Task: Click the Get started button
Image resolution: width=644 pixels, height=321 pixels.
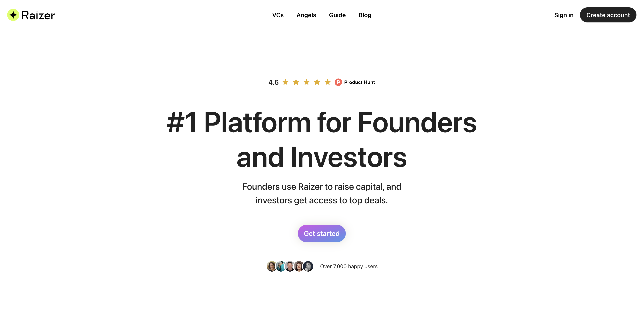Action: (x=322, y=233)
